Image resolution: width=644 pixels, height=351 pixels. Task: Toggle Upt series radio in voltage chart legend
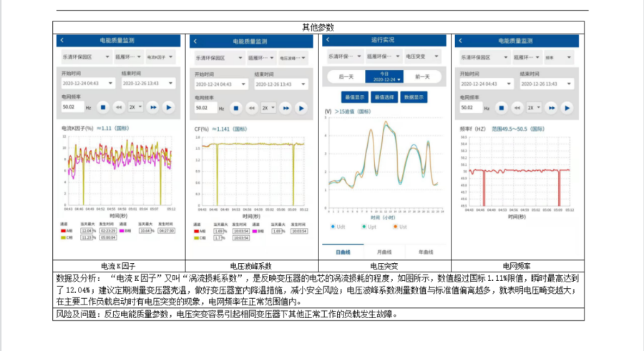pos(364,226)
